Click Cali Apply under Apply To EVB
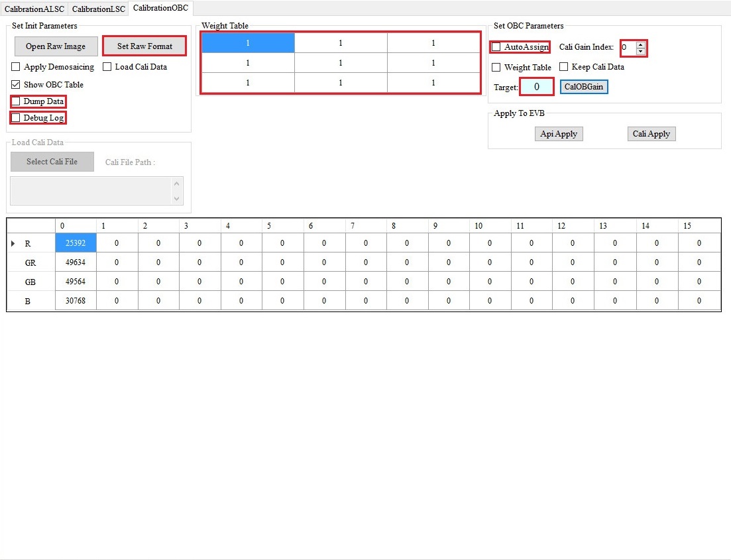731x560 pixels. coord(651,133)
